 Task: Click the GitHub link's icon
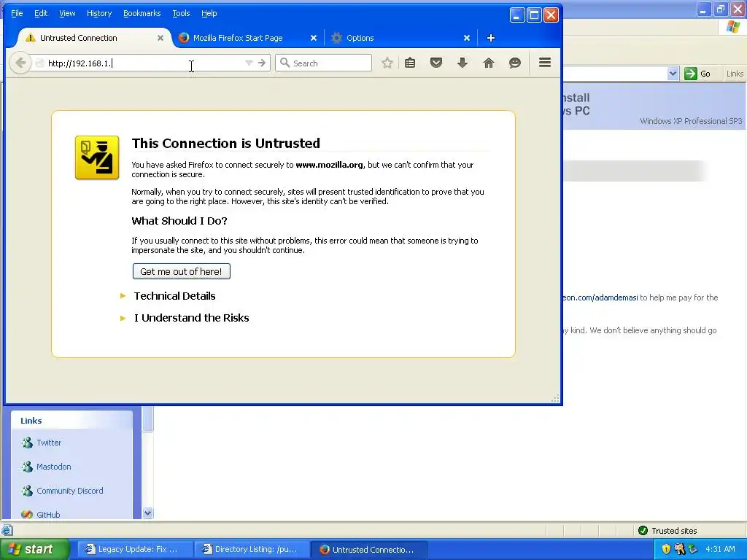click(27, 515)
